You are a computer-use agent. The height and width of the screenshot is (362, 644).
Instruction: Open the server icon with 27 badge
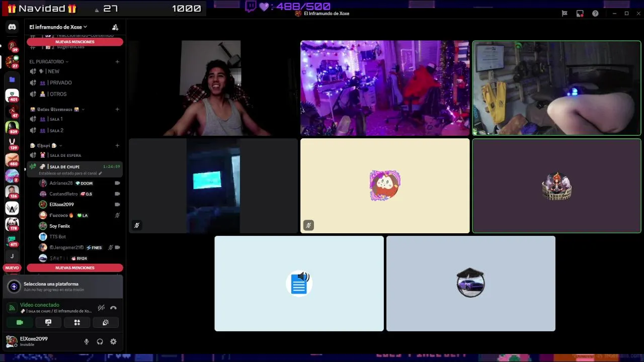12,62
